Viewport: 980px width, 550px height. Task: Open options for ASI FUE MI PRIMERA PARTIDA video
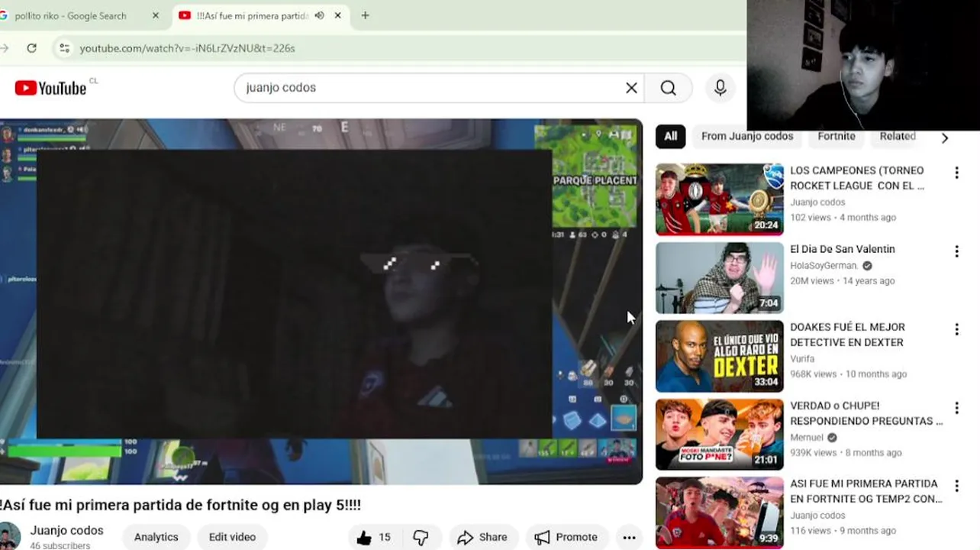click(956, 486)
